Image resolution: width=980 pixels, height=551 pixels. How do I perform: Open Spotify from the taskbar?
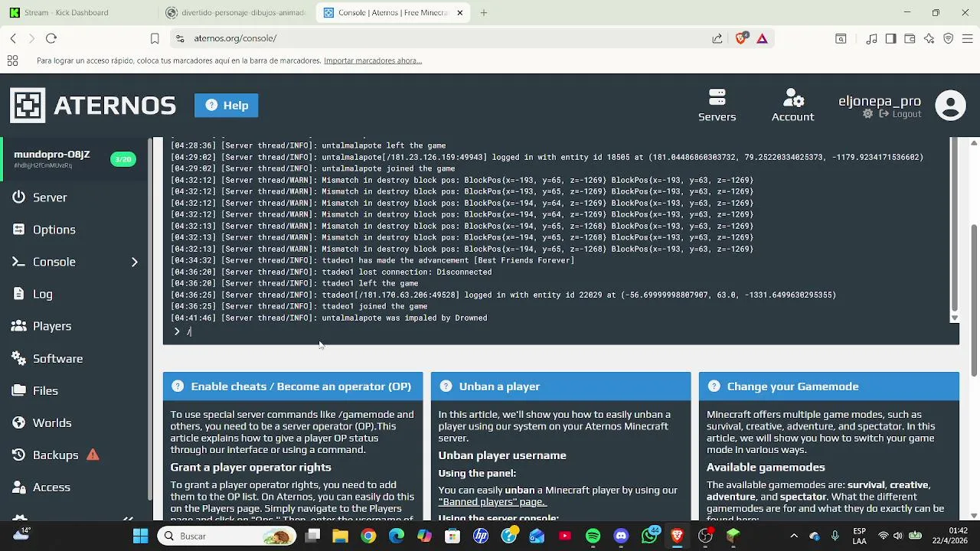[593, 536]
